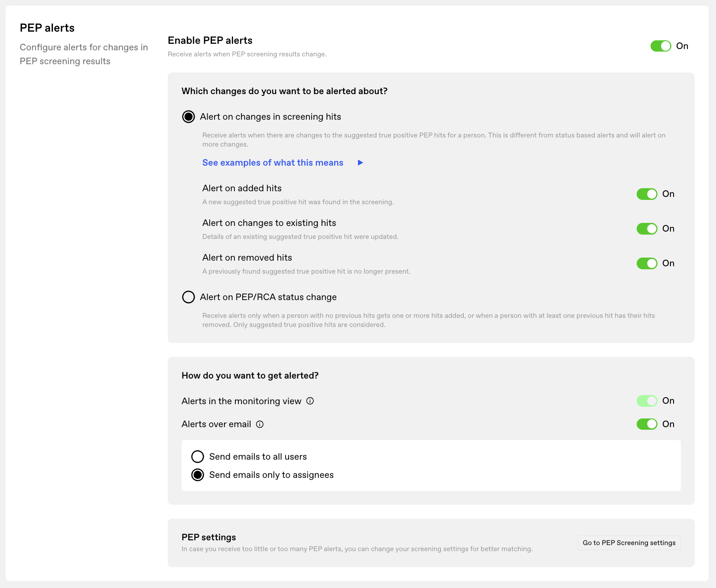Choose Alert on PEP/RCA status change option

[189, 297]
